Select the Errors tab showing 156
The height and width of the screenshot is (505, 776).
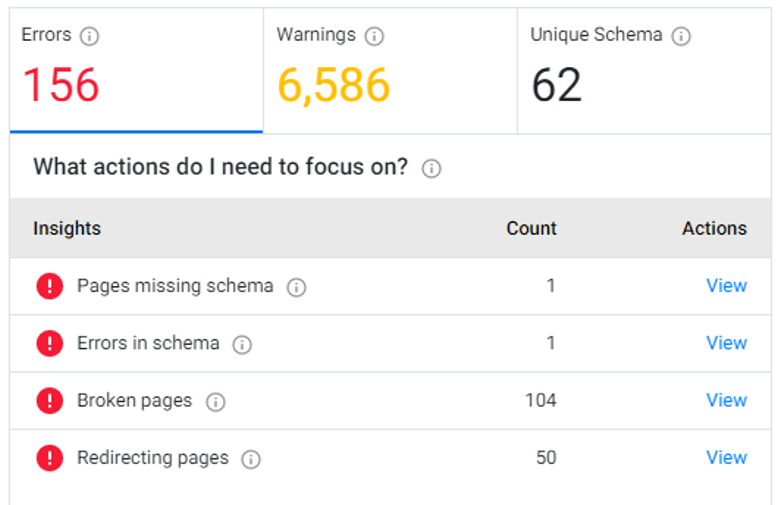[136, 70]
